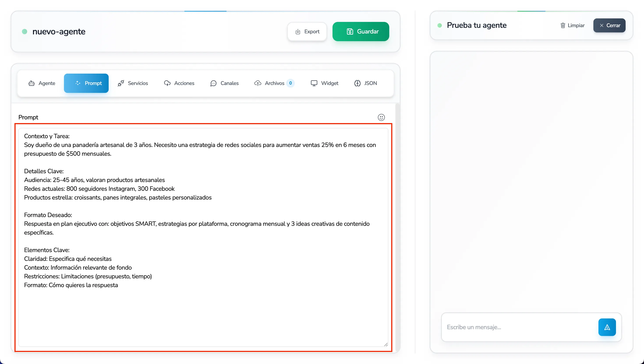Open the emoji picker smiley icon
The image size is (644, 364).
pyautogui.click(x=381, y=117)
